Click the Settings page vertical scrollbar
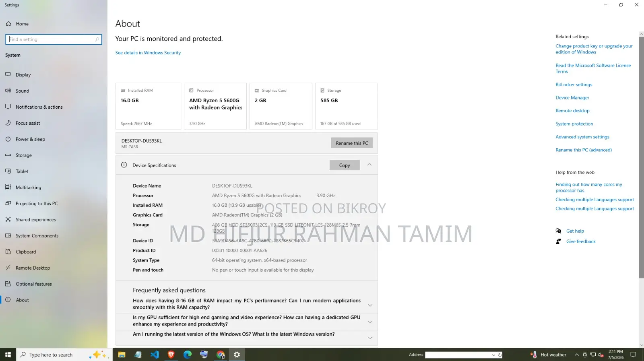 click(x=641, y=157)
